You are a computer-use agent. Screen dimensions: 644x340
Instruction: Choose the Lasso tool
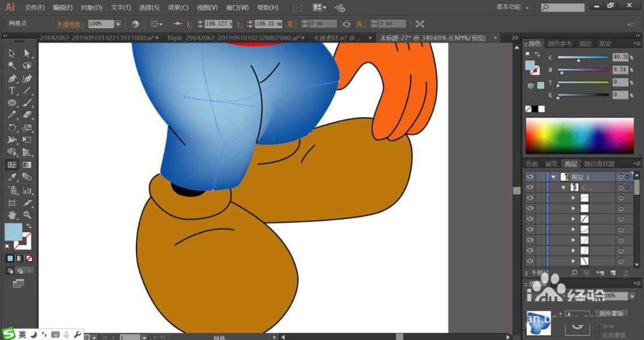[x=27, y=66]
